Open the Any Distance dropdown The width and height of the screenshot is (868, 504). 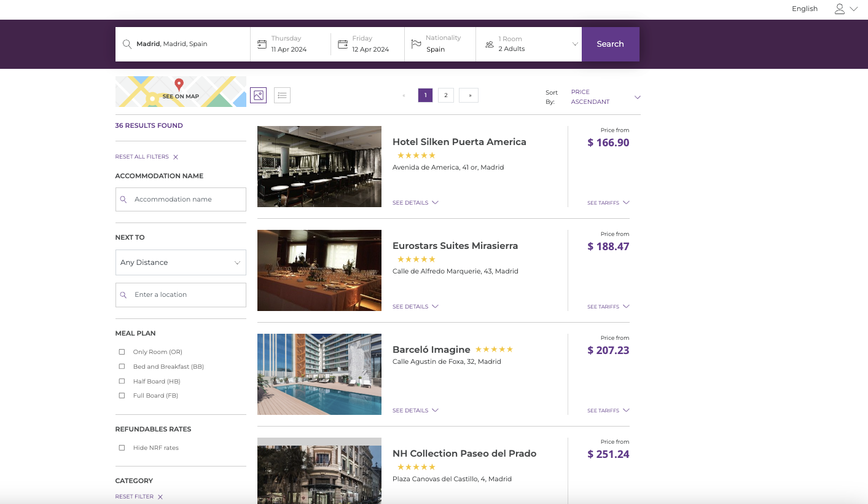click(x=181, y=262)
